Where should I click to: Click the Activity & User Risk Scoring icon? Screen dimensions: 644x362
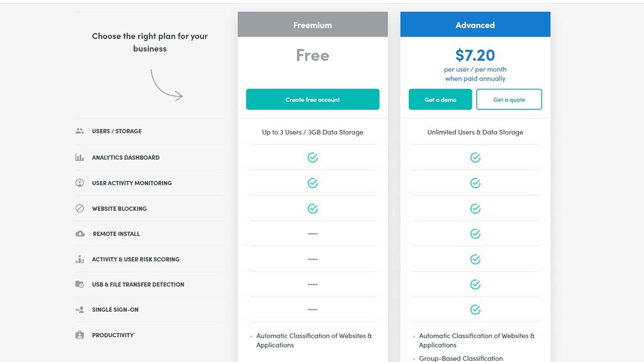(x=79, y=258)
